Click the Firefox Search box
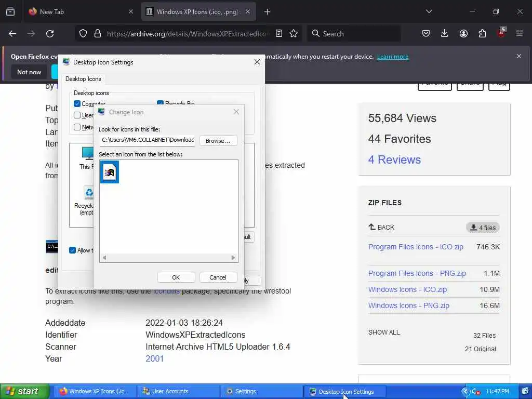This screenshot has height=399, width=532. [x=354, y=34]
